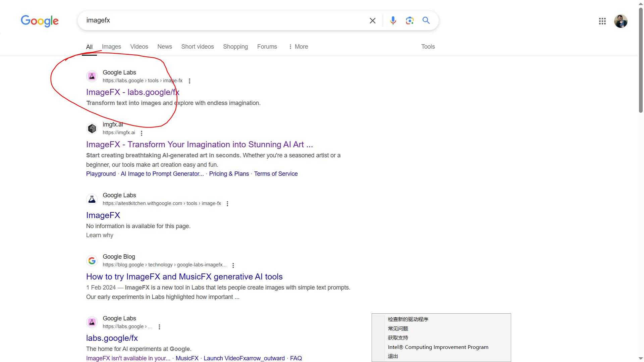Open the Google account profile avatar
Screen dimensions: 644x362
[621, 21]
